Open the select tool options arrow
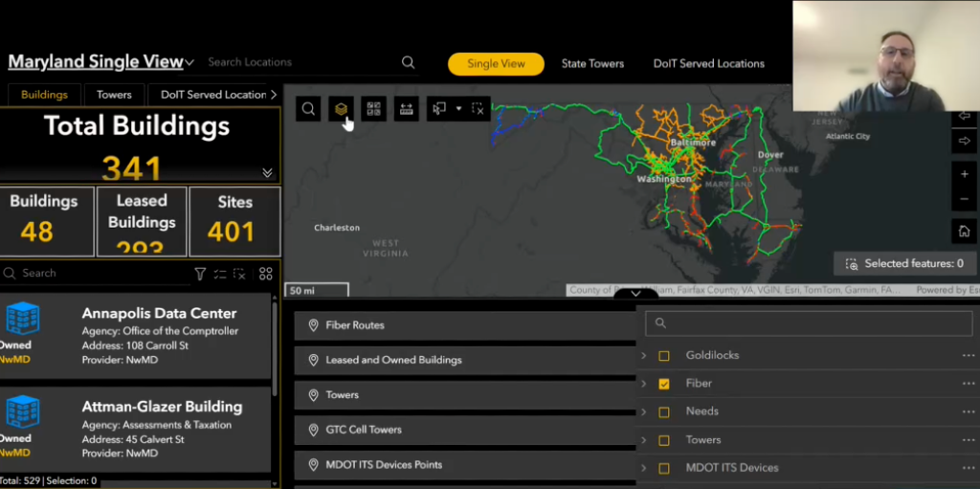Viewport: 980px width, 489px height. [458, 109]
